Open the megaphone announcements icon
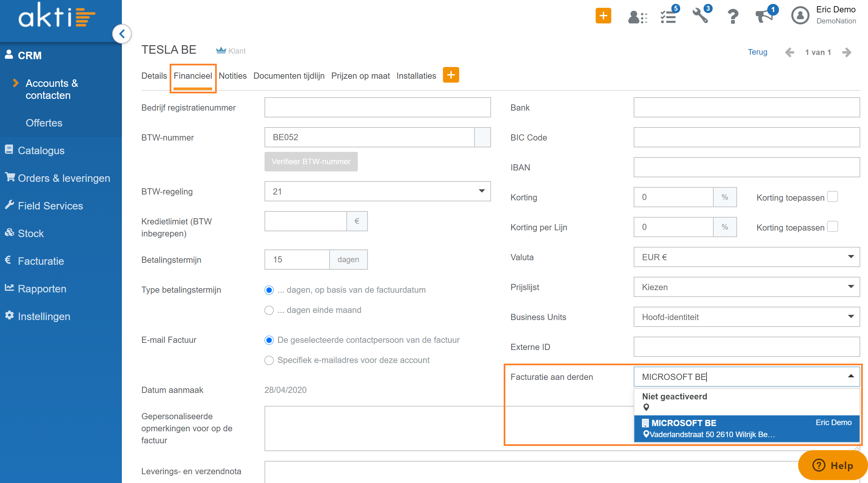The image size is (868, 483). click(x=764, y=16)
